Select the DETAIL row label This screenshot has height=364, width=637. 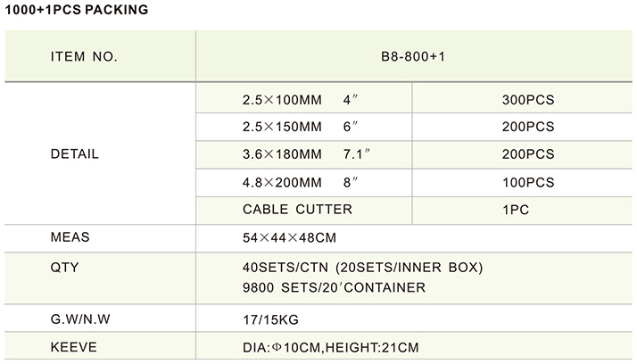pyautogui.click(x=77, y=154)
